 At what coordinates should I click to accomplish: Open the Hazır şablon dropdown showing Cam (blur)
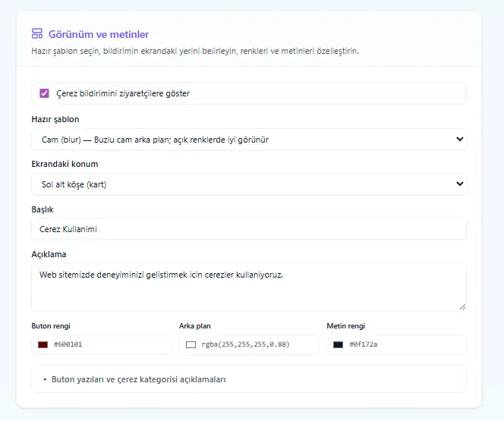pyautogui.click(x=249, y=140)
